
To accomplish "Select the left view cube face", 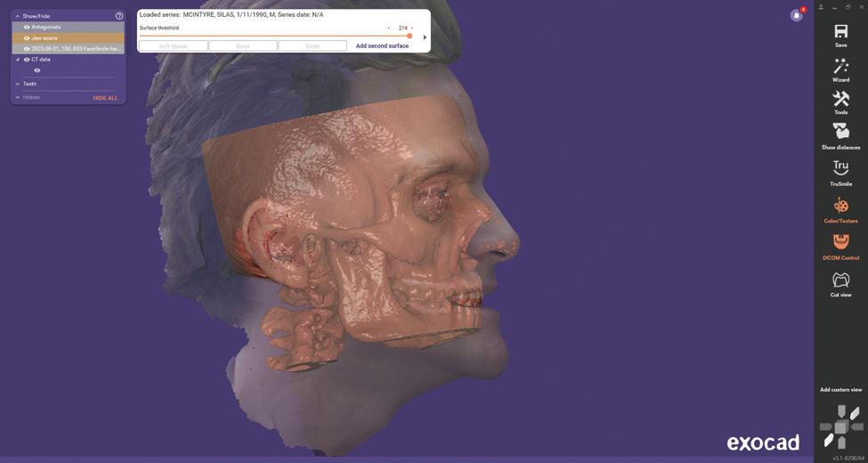I will tap(826, 427).
